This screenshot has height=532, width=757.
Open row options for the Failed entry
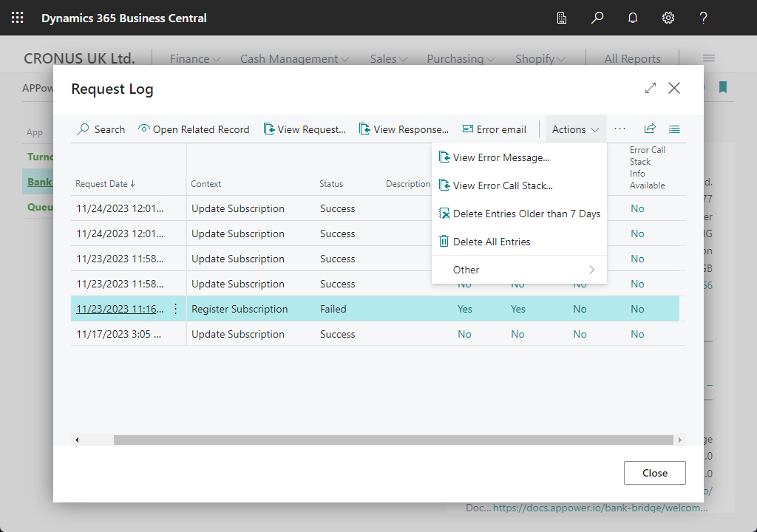pyautogui.click(x=175, y=309)
